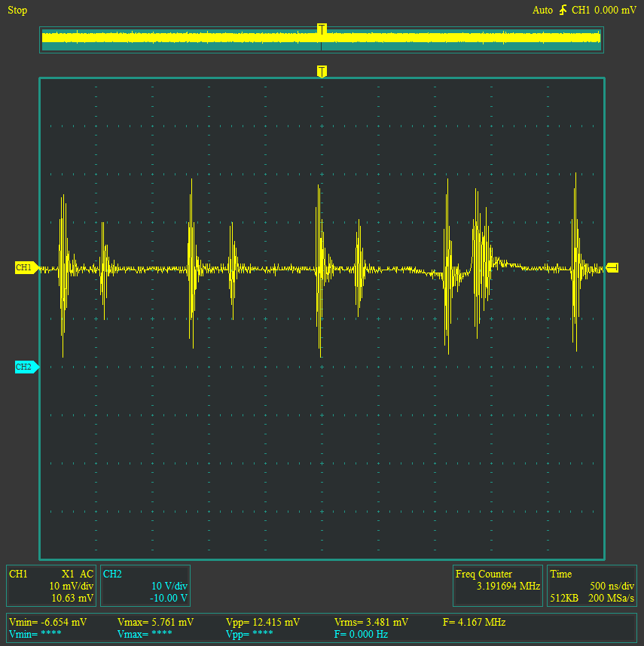Click the -10.00 V CH2 offset value

point(169,598)
